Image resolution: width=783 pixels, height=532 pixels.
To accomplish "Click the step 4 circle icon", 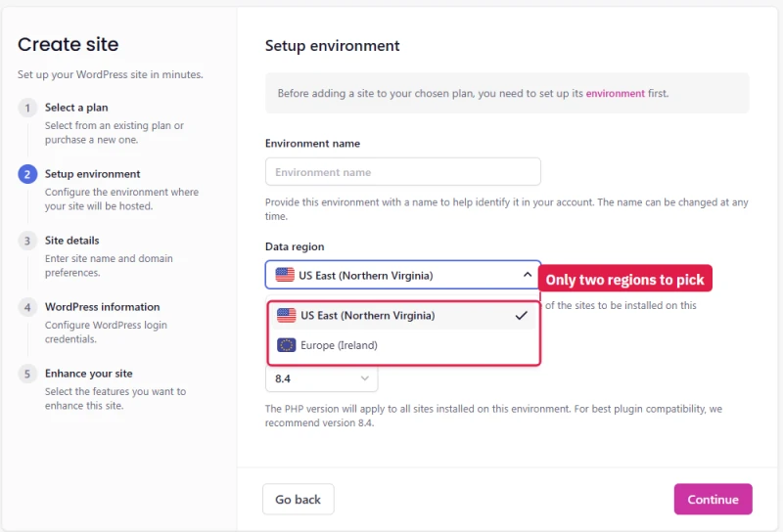I will pyautogui.click(x=27, y=307).
